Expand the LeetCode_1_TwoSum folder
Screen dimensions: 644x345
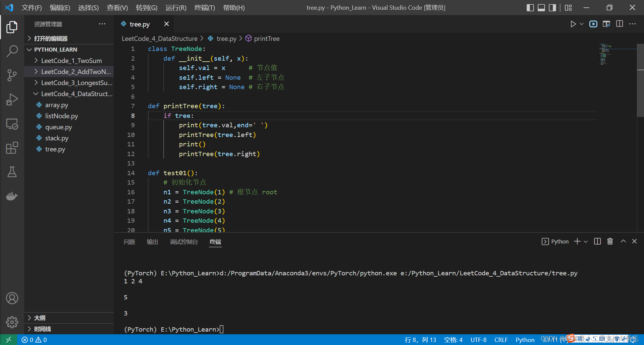tap(69, 61)
